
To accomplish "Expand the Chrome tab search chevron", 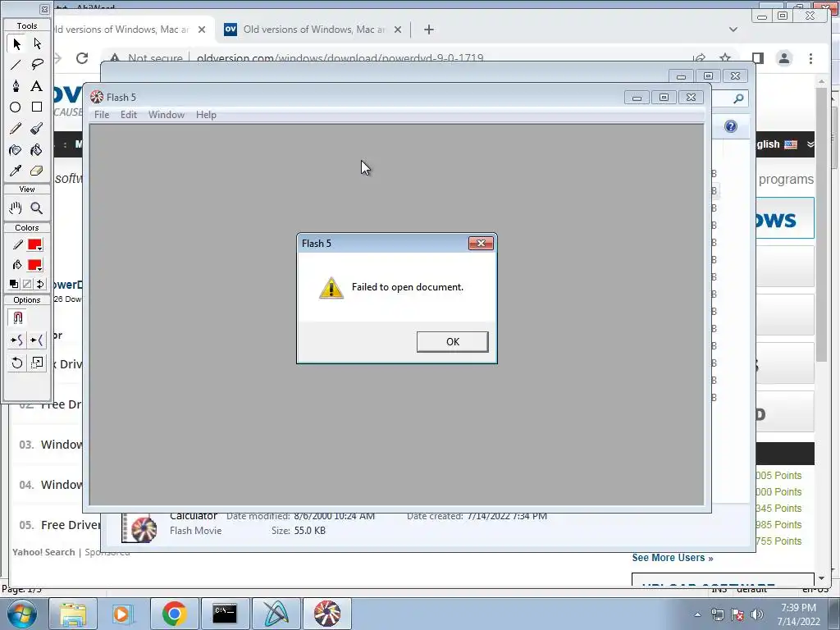I will [733, 30].
